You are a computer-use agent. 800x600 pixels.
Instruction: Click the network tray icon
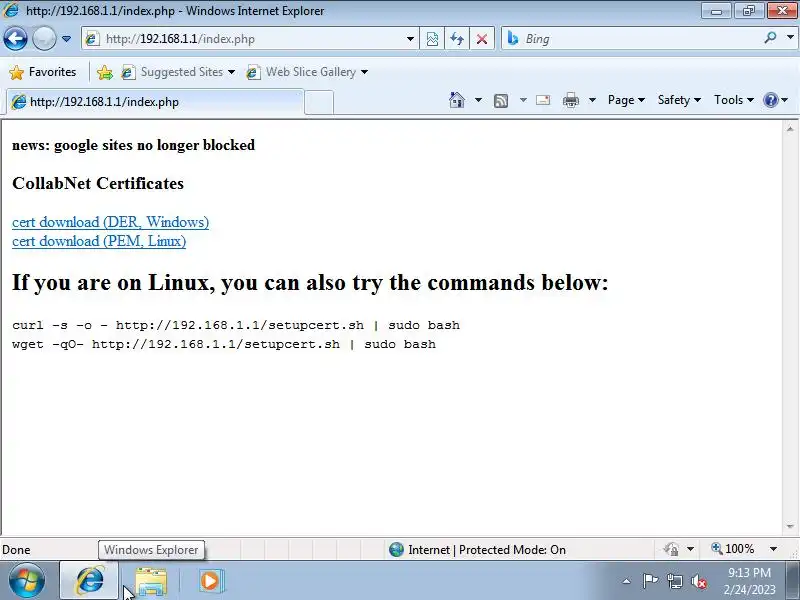coord(674,581)
